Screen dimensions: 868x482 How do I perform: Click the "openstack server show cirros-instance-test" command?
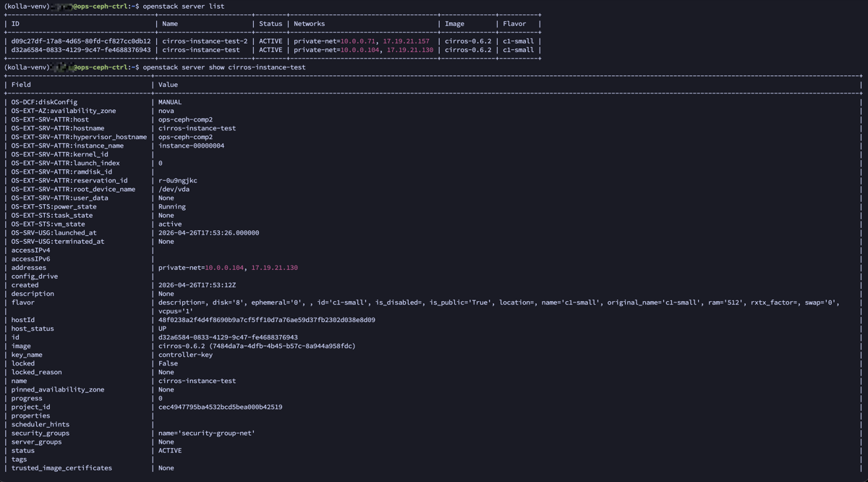(224, 67)
